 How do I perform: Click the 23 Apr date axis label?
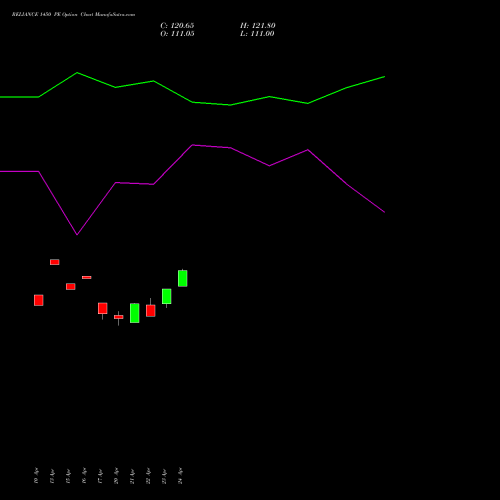(x=164, y=476)
